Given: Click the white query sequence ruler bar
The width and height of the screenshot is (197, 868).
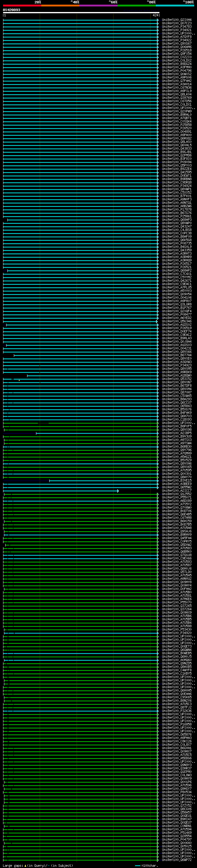Looking at the screenshot, I should tap(81, 12).
